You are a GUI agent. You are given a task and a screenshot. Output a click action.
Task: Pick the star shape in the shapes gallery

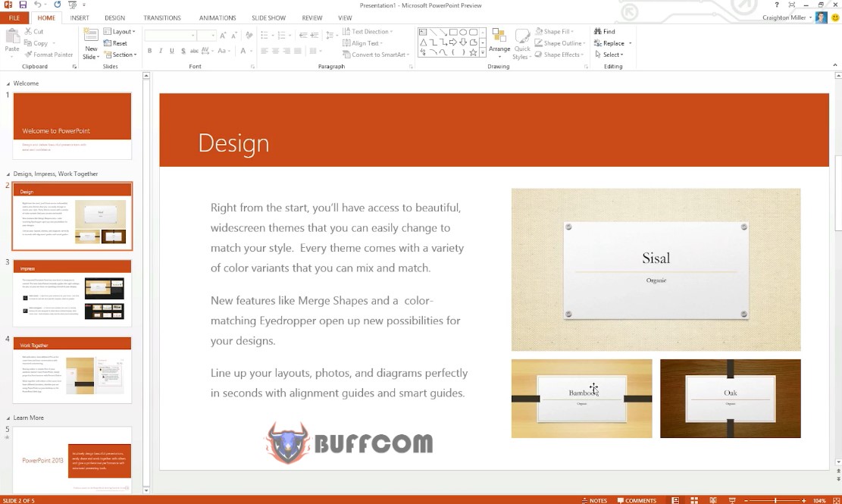click(473, 52)
